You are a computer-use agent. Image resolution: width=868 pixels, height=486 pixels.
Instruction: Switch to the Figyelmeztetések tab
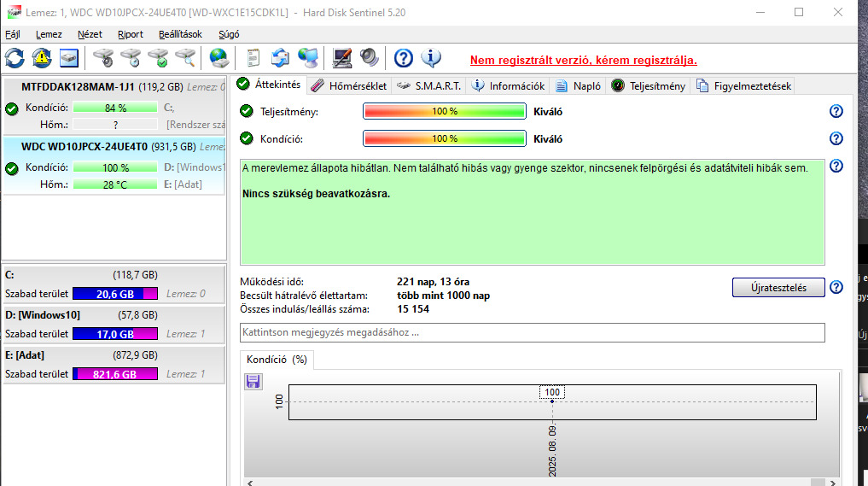coord(744,86)
